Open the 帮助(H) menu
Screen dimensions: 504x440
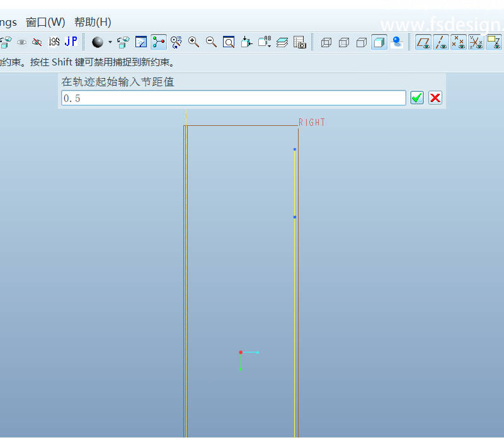(93, 22)
